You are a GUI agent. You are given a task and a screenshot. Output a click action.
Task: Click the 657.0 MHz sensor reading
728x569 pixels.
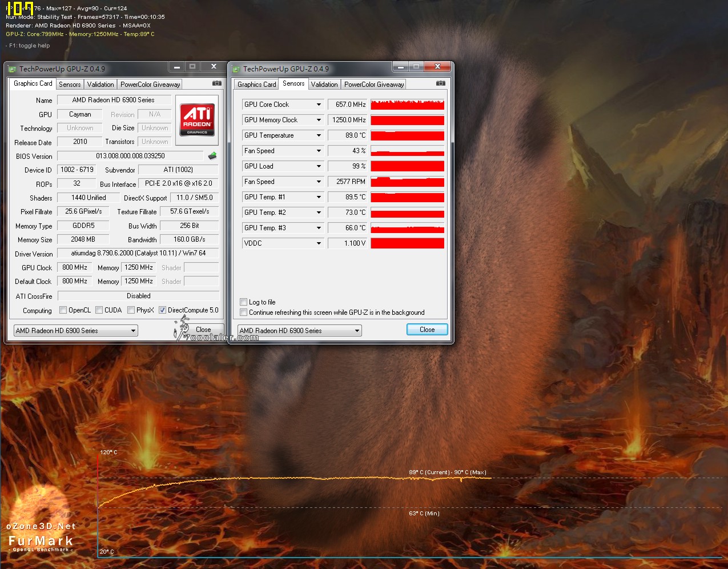point(348,105)
